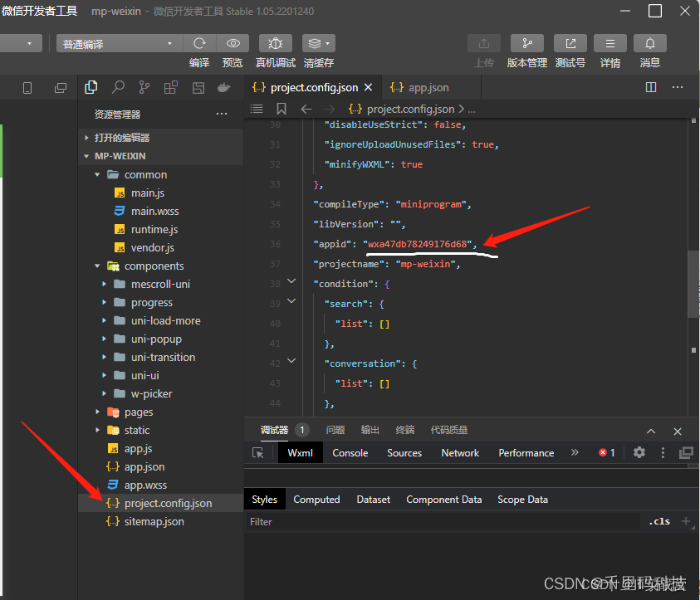Open the 问题 panel tab
The height and width of the screenshot is (600, 700).
pos(335,430)
